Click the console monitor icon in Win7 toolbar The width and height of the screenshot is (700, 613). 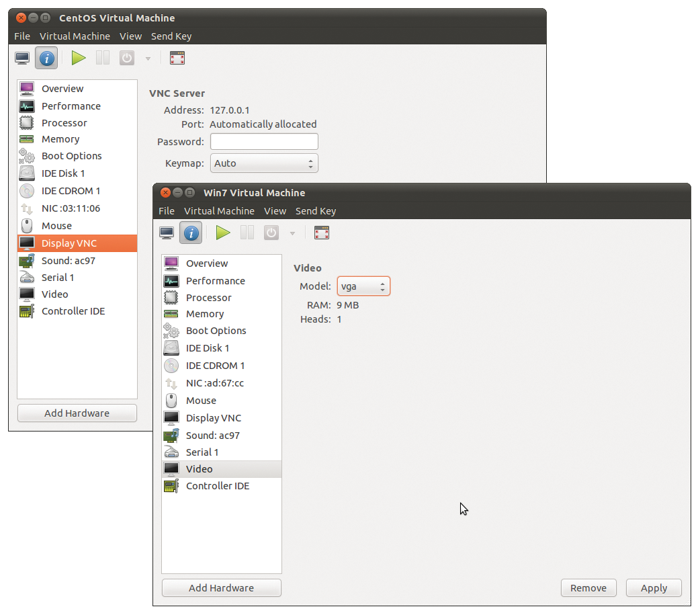point(167,233)
